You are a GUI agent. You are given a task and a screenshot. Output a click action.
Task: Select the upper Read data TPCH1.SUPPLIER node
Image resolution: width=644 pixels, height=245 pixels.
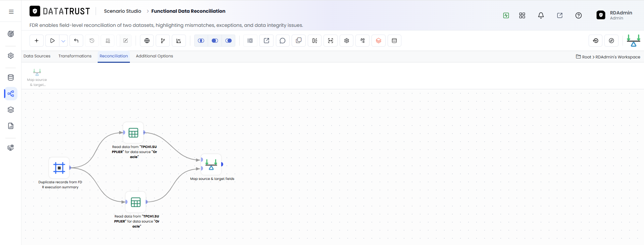(133, 133)
